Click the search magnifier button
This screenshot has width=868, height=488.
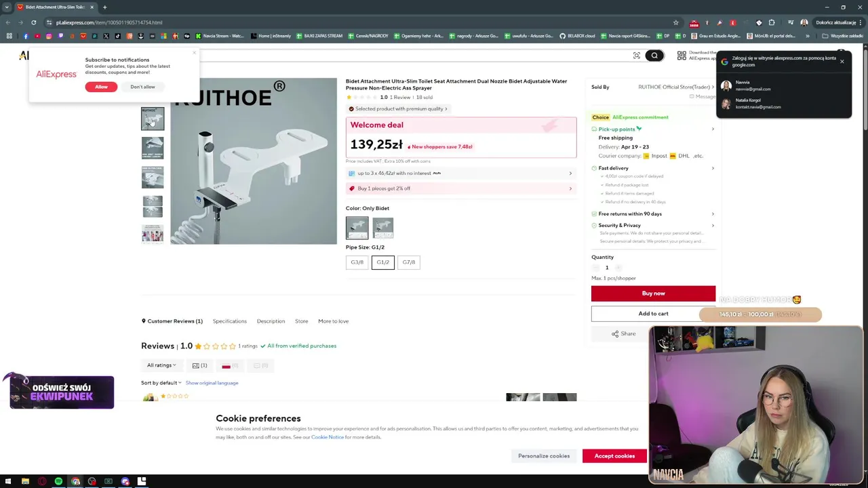coord(654,56)
